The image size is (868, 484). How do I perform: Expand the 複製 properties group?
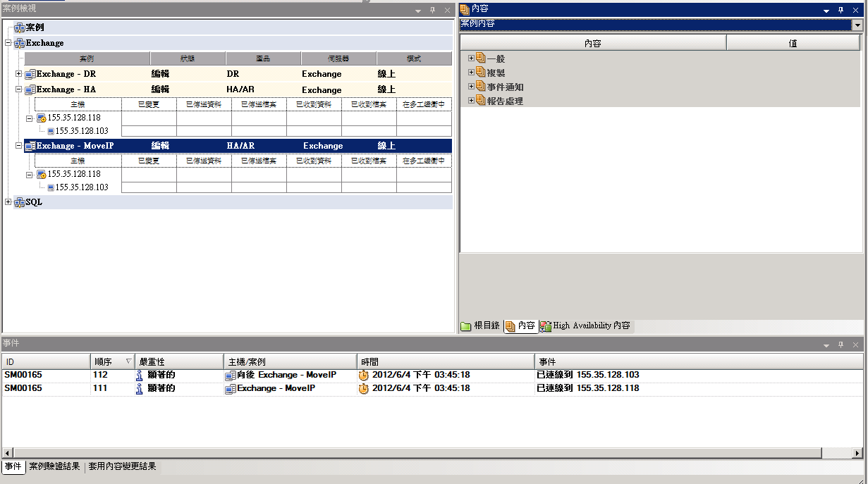(x=471, y=73)
